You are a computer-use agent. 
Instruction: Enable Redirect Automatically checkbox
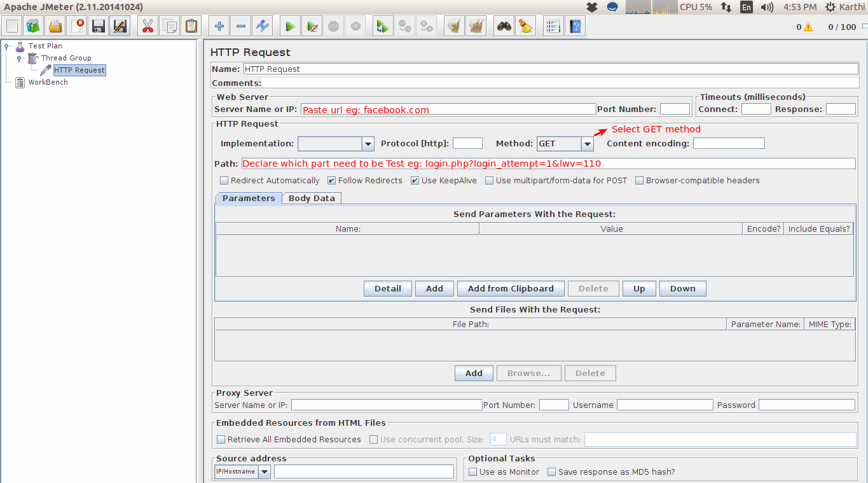tap(224, 181)
